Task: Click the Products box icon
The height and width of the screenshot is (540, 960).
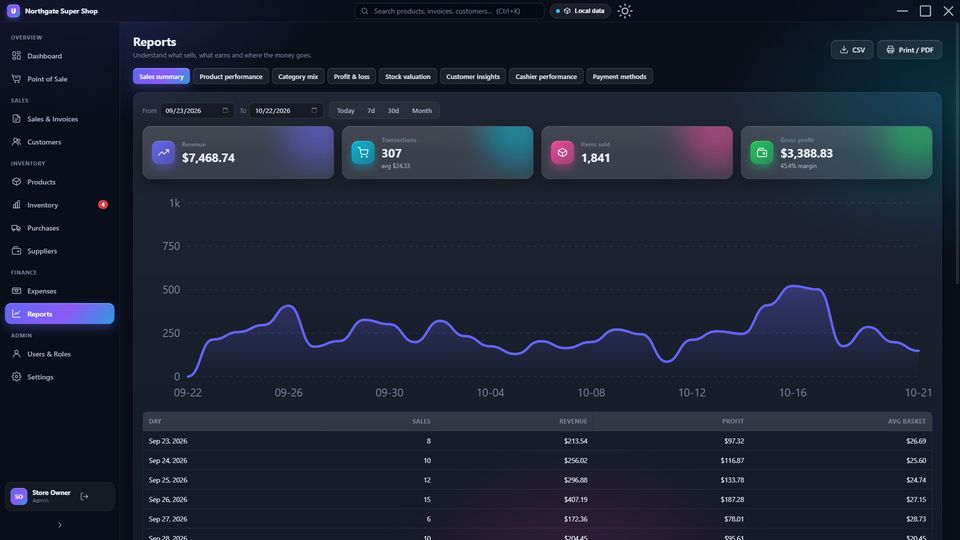Action: [17, 182]
